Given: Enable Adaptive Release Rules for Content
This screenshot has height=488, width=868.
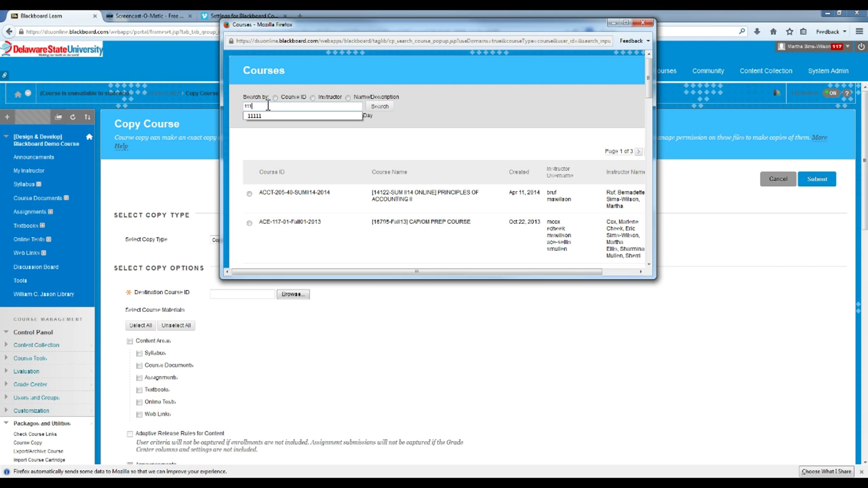Looking at the screenshot, I should pos(130,434).
